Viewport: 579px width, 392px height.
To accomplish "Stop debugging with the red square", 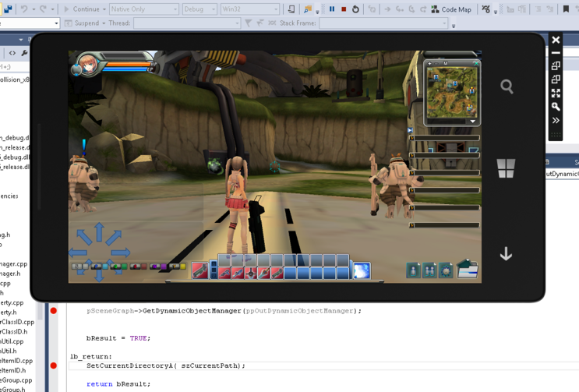I will [344, 9].
